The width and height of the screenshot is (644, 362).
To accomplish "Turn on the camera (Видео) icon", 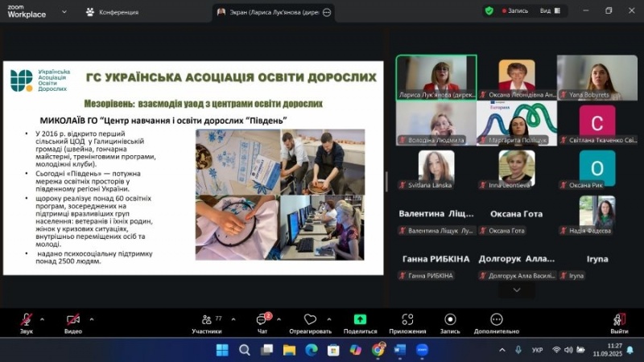I will (x=73, y=319).
